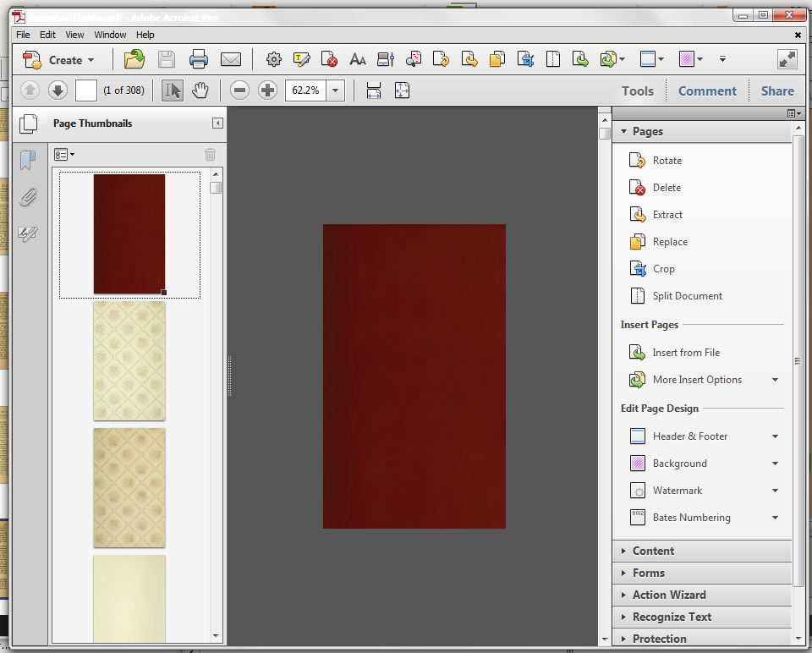812x653 pixels.
Task: Toggle the Tools pane
Action: (637, 91)
